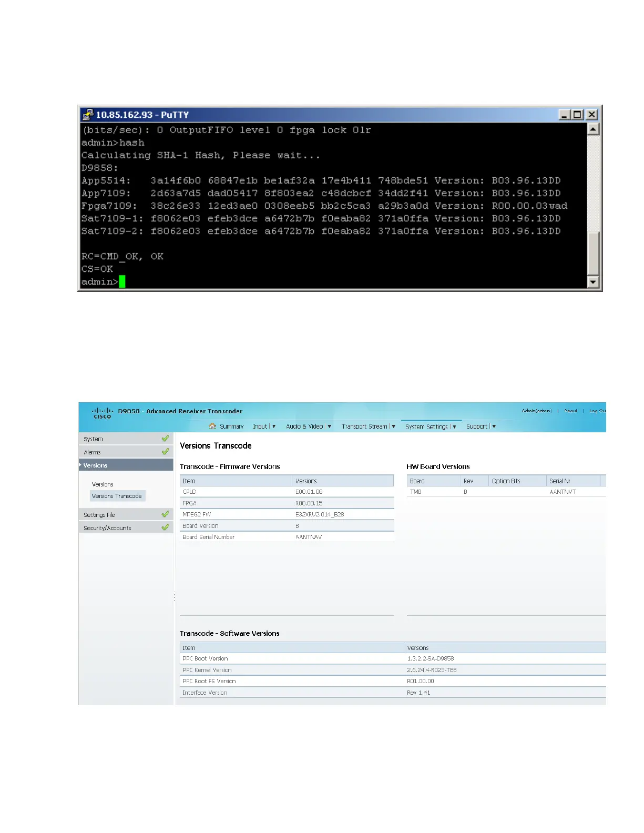644x833 pixels.
Task: Expand the Audio & Video dropdown arrow
Action: click(330, 426)
